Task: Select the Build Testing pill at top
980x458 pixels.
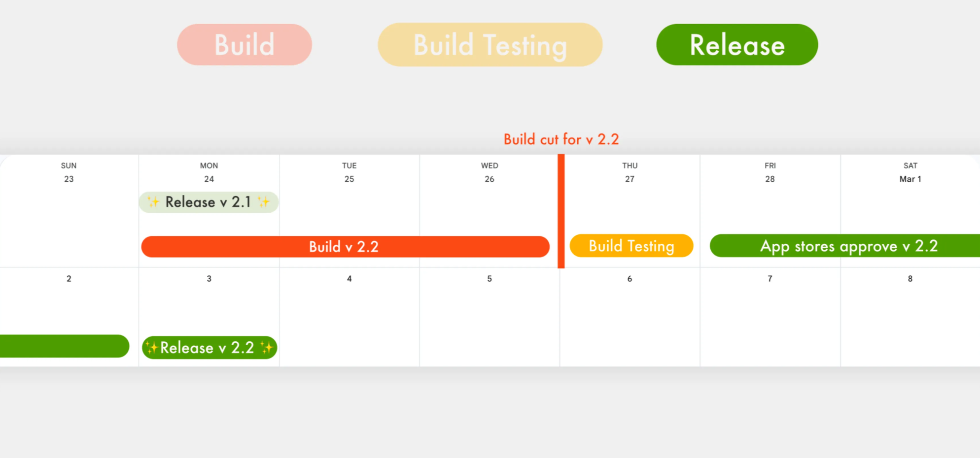Action: [490, 45]
